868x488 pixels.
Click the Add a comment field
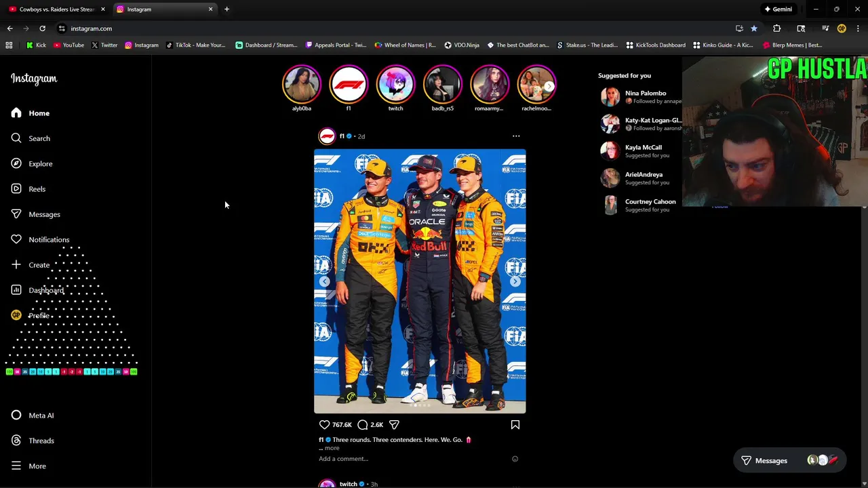344,459
